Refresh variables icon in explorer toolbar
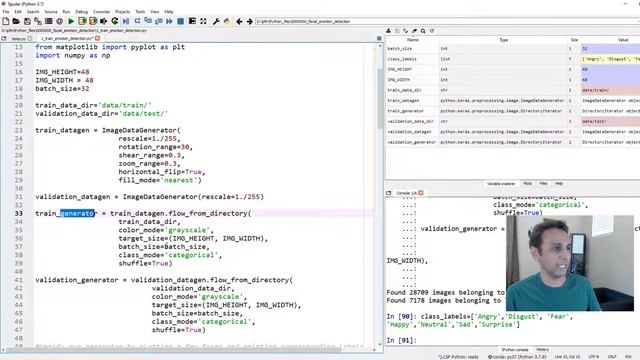This screenshot has height=360, width=640. tap(432, 31)
